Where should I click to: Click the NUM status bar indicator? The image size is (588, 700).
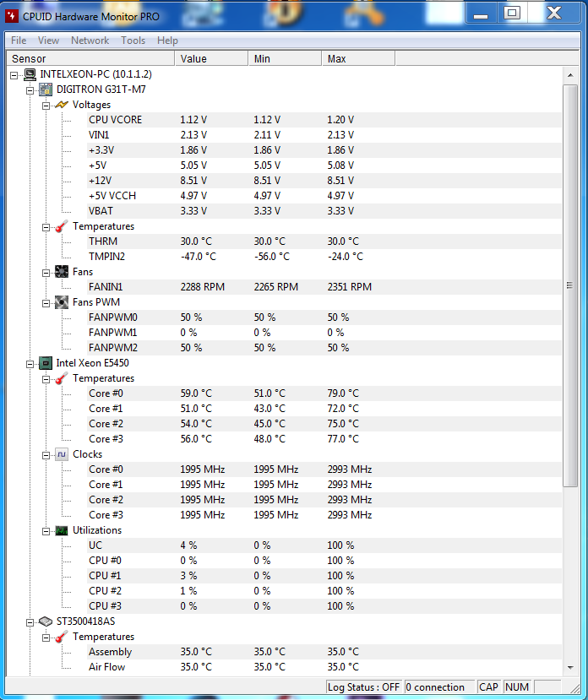click(x=517, y=687)
